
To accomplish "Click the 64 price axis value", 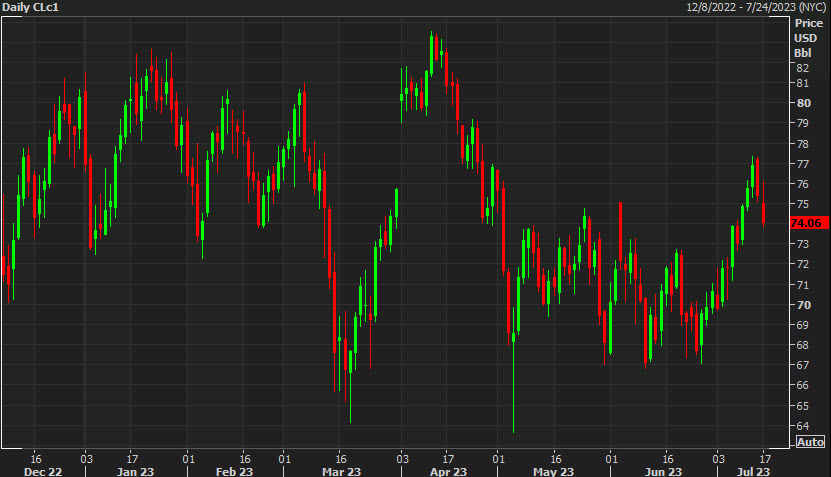I will (x=802, y=426).
